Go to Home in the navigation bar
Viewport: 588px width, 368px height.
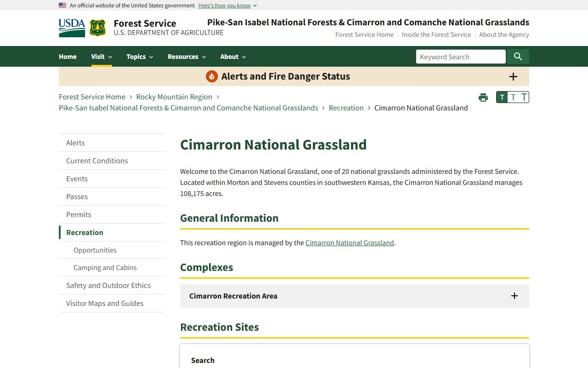(68, 57)
